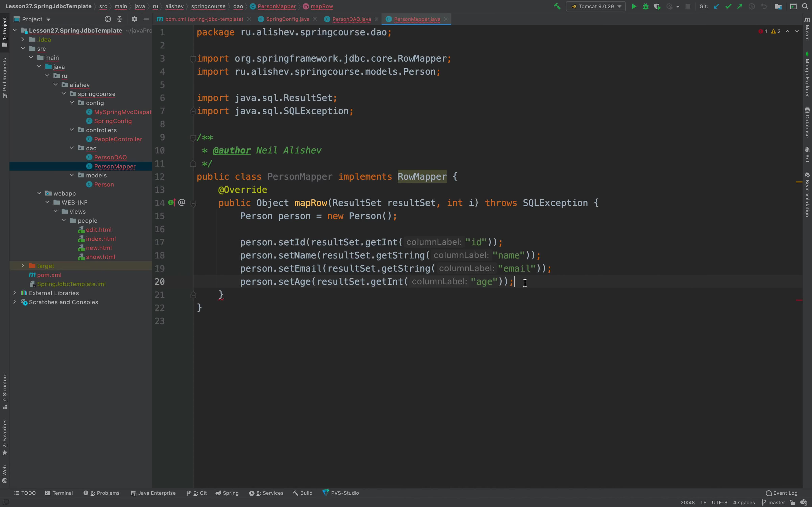Click the green Run button in toolbar
This screenshot has width=812, height=507.
[634, 6]
